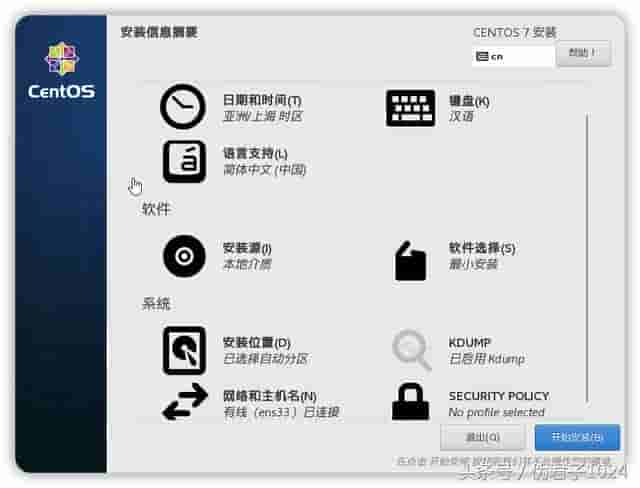Image resolution: width=640 pixels, height=488 pixels.
Task: Open the software selection package icon
Action: pyautogui.click(x=410, y=261)
